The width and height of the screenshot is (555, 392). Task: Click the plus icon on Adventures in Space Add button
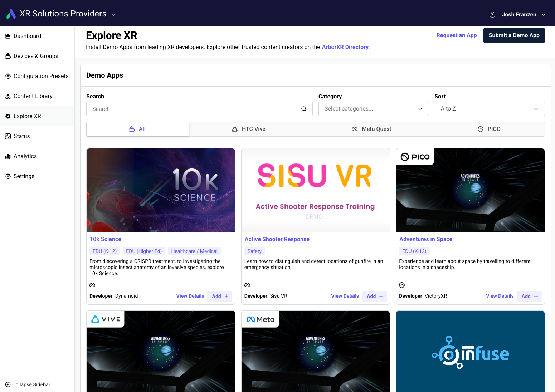(536, 296)
